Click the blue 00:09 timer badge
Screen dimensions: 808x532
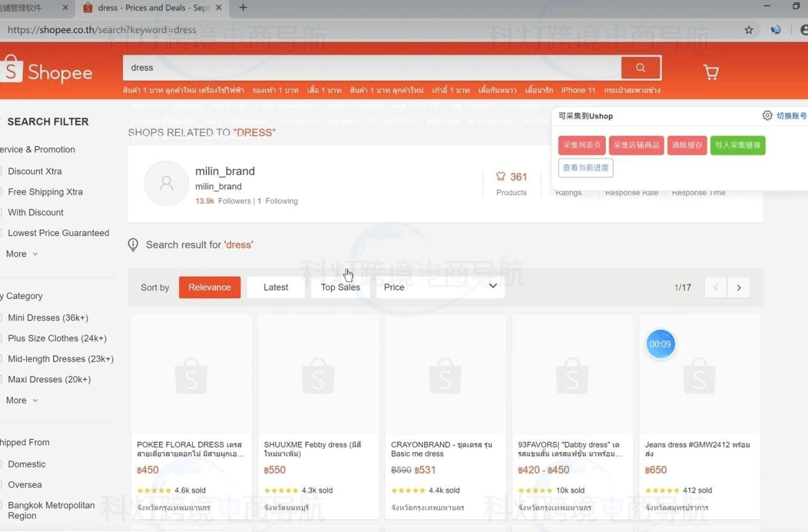point(660,344)
